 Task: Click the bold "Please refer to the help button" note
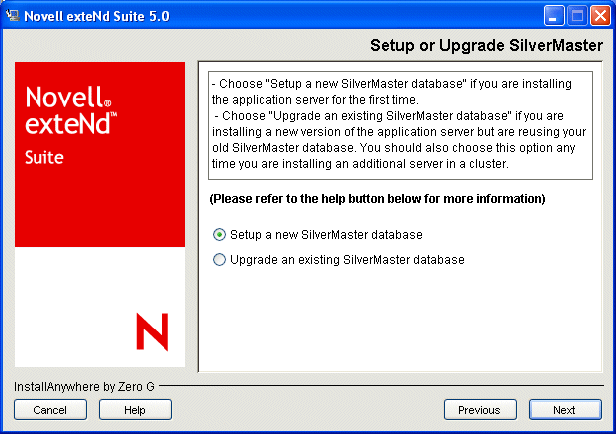[377, 199]
